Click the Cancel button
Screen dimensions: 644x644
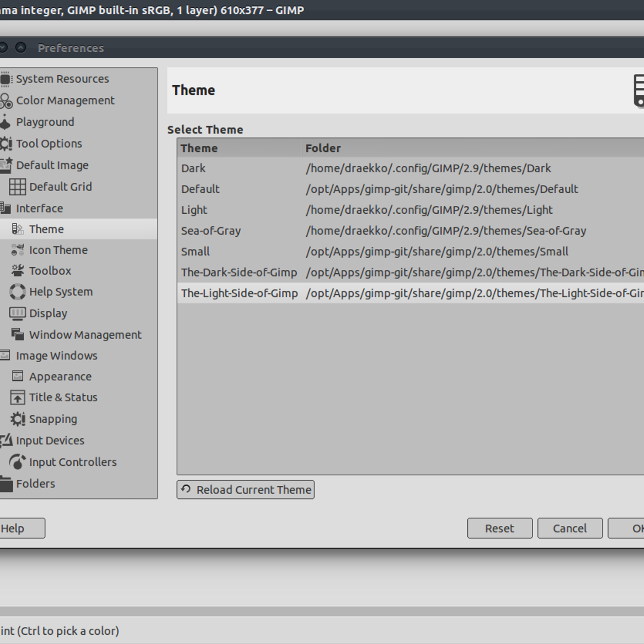click(x=570, y=528)
